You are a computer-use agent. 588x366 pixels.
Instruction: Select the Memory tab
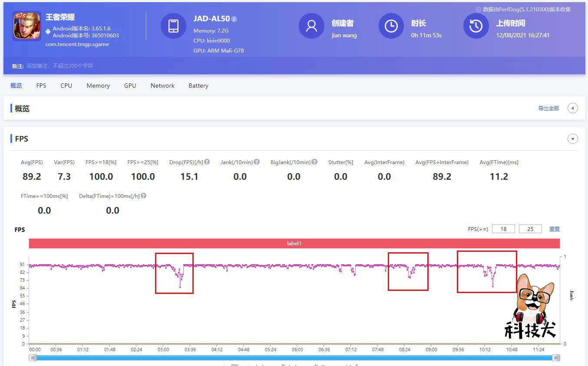coord(98,86)
